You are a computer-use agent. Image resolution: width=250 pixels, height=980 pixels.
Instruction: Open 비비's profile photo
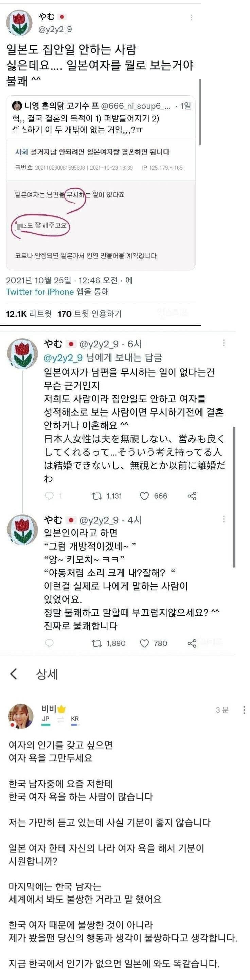[21, 716]
